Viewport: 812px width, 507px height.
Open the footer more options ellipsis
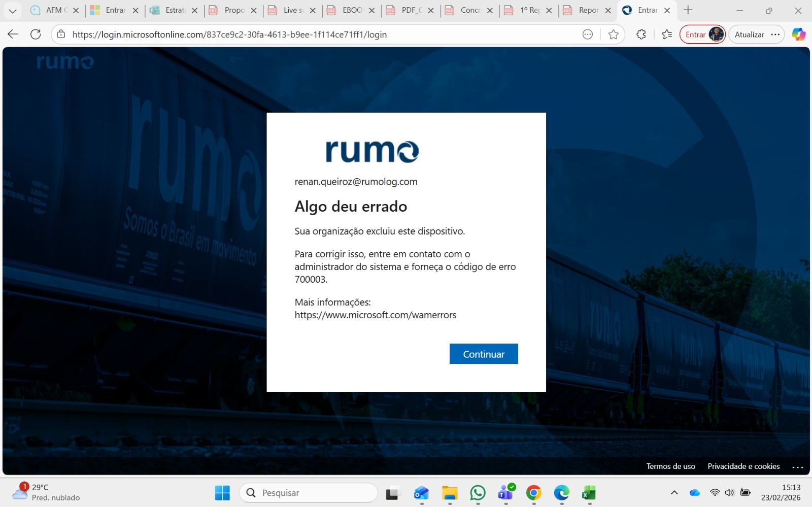tap(798, 466)
